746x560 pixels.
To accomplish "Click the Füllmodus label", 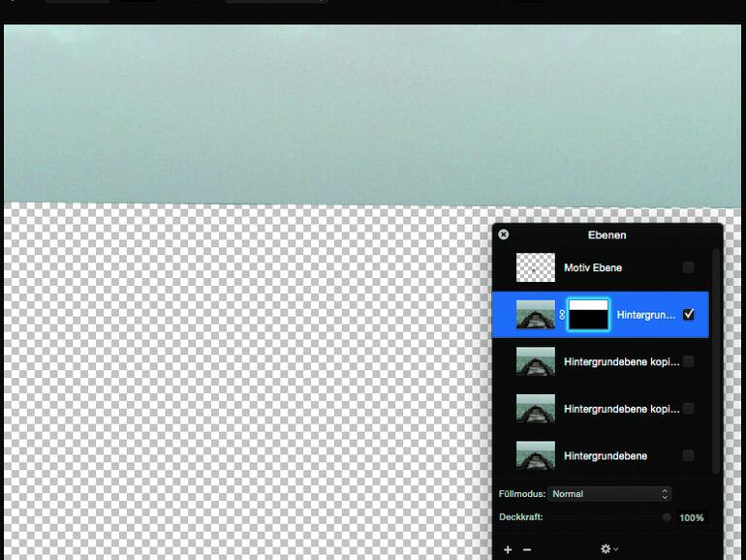I will 522,494.
